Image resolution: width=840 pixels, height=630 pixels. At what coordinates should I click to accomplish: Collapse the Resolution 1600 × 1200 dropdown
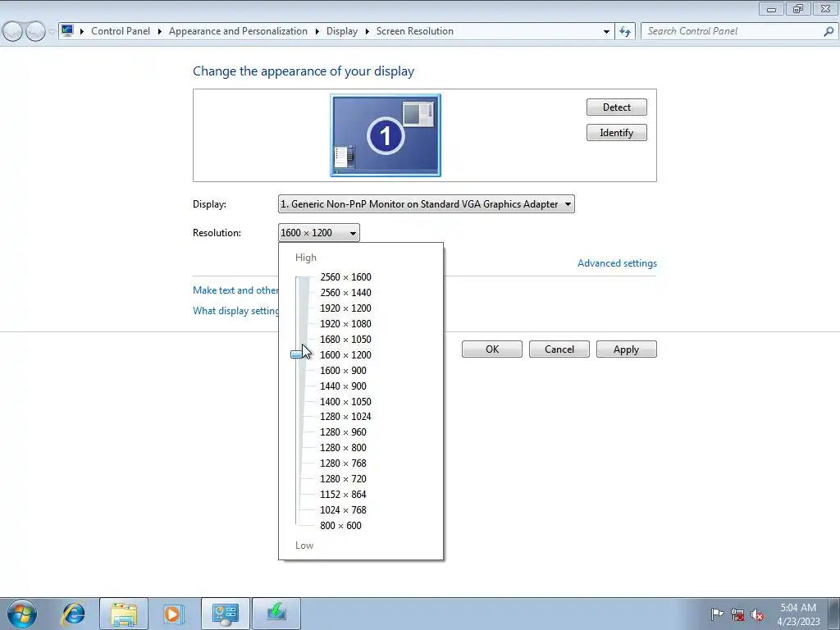319,232
